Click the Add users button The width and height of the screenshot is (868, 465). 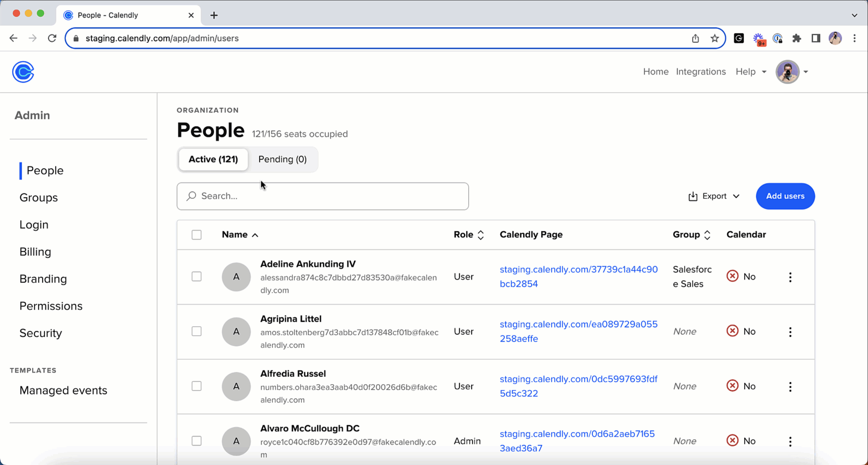785,196
